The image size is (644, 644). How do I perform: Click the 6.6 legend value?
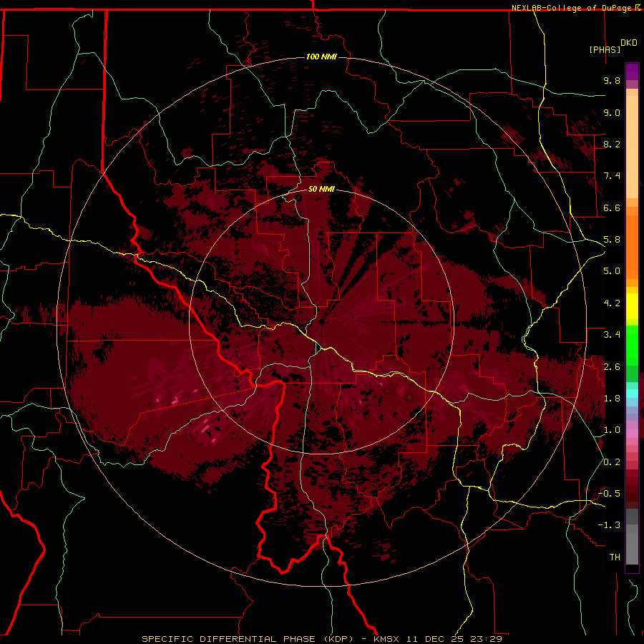click(612, 208)
